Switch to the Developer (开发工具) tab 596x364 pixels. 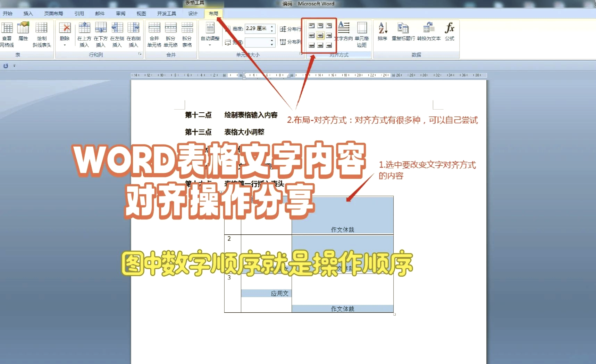coord(167,14)
